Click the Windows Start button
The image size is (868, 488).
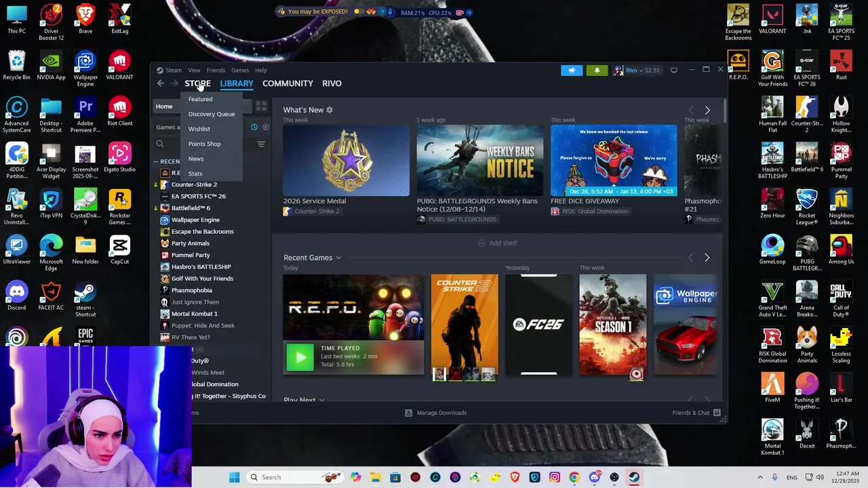(234, 477)
